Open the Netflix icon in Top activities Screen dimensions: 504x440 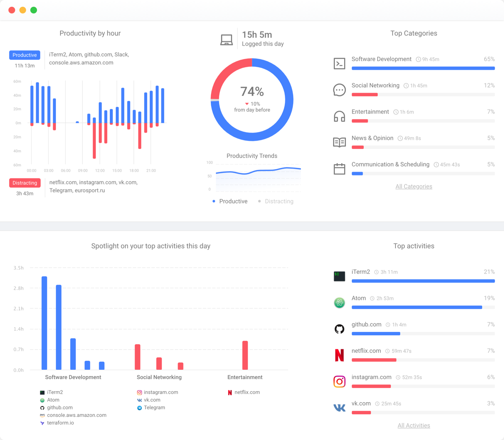point(340,355)
